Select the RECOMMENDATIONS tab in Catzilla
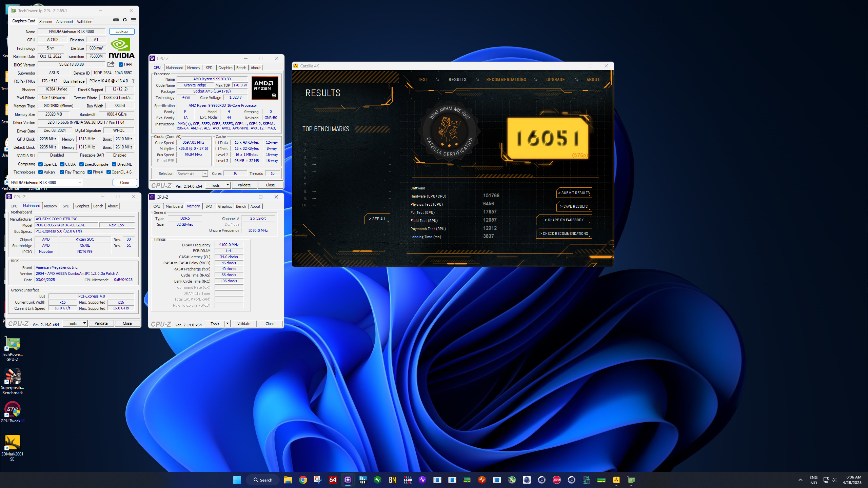 coord(506,80)
